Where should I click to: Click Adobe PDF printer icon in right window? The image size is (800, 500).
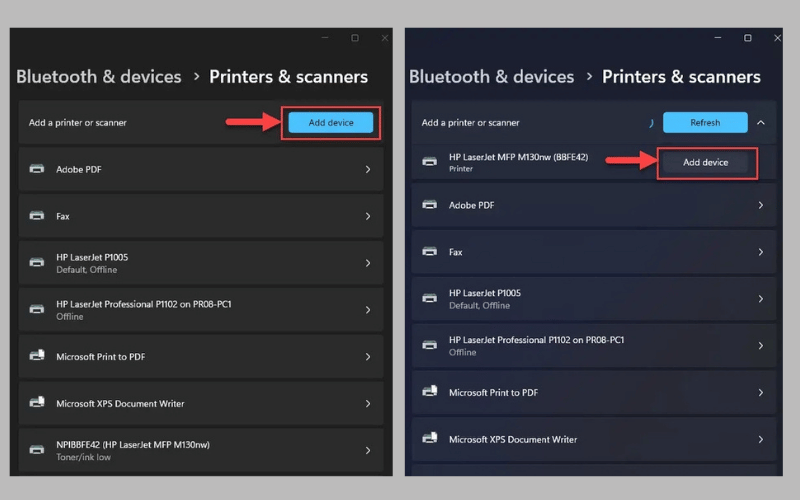[430, 205]
